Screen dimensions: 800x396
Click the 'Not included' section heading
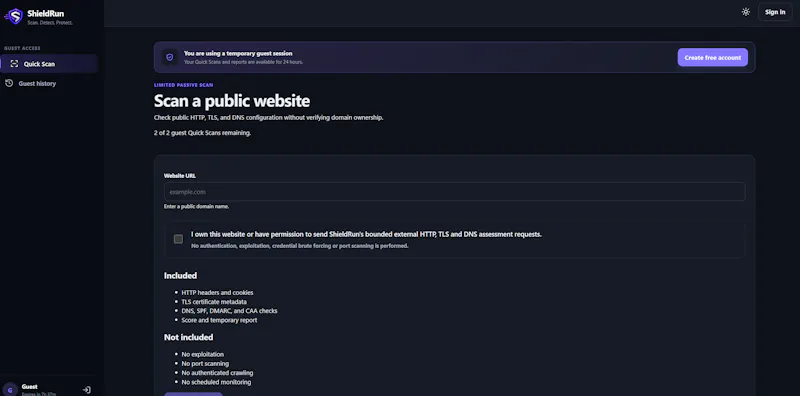pyautogui.click(x=188, y=337)
